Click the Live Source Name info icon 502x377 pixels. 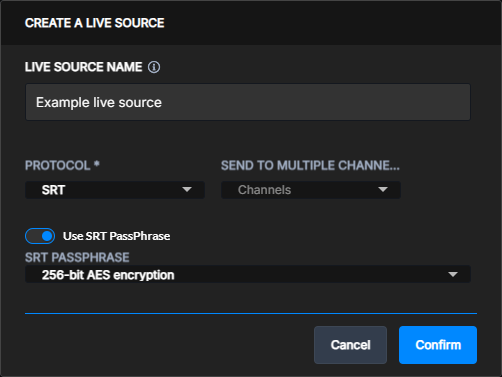(154, 67)
